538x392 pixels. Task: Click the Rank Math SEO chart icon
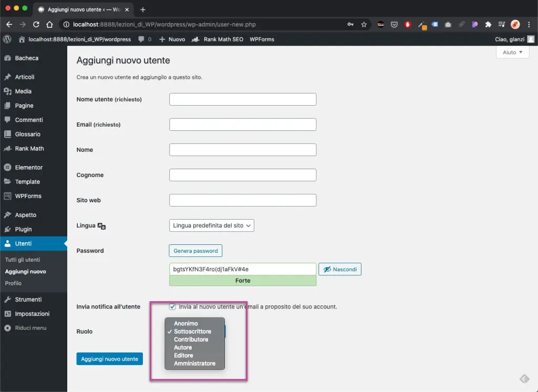(x=195, y=39)
